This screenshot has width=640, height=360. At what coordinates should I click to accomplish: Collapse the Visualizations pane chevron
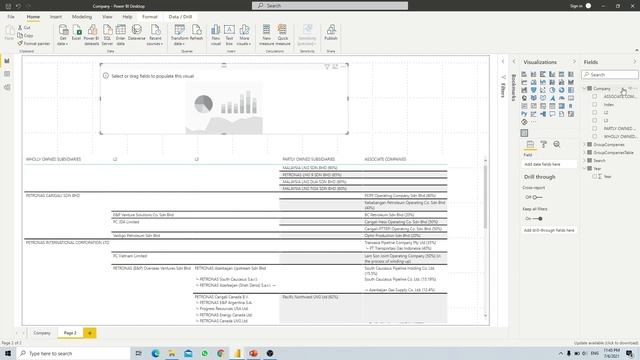574,62
